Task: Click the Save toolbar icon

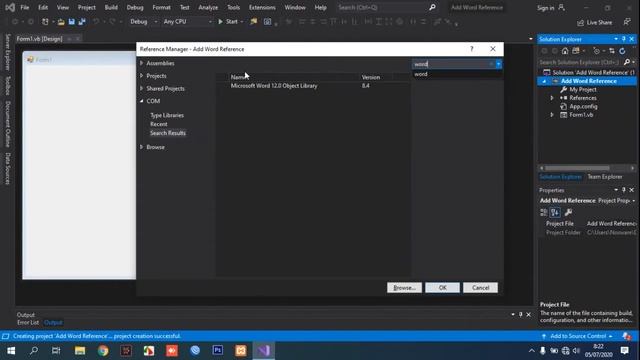Action: click(x=71, y=22)
